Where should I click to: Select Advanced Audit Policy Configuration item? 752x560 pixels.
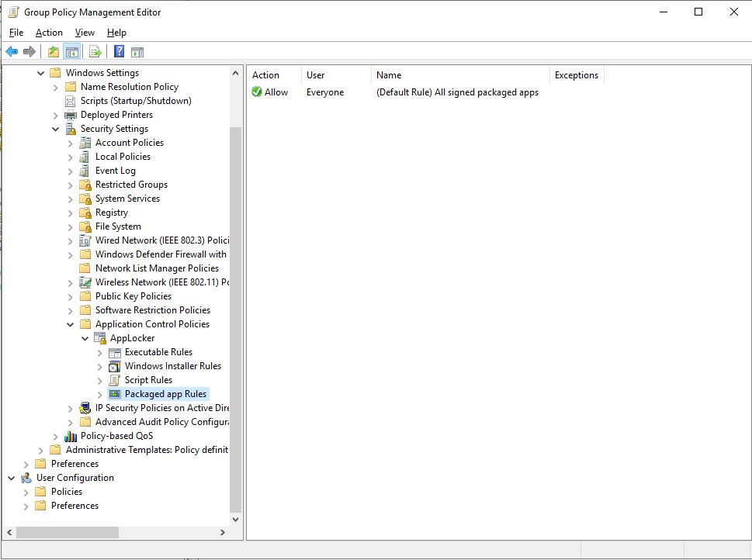click(161, 422)
